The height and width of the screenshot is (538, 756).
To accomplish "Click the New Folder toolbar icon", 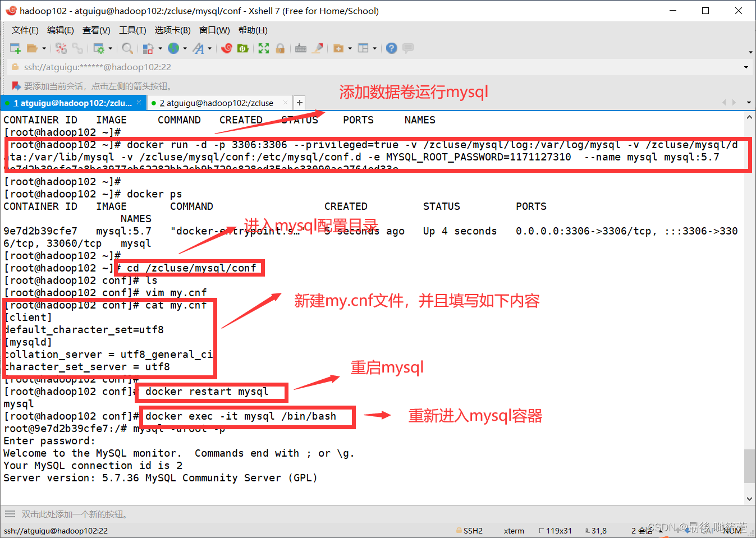I will click(x=338, y=49).
